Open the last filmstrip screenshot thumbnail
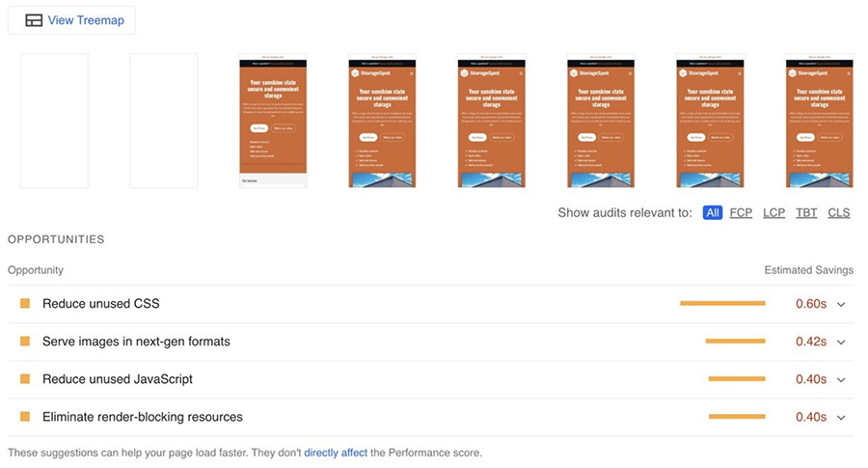868x468 pixels. (819, 121)
